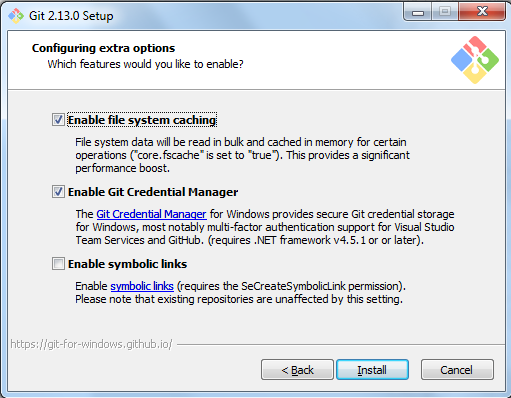Cancel the Git setup wizard
511x398 pixels.
[x=457, y=370]
